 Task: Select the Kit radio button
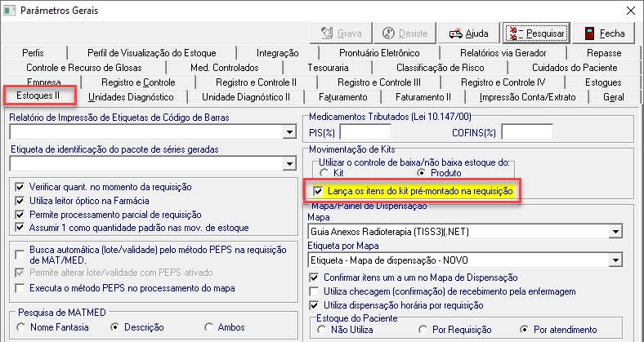pyautogui.click(x=324, y=173)
